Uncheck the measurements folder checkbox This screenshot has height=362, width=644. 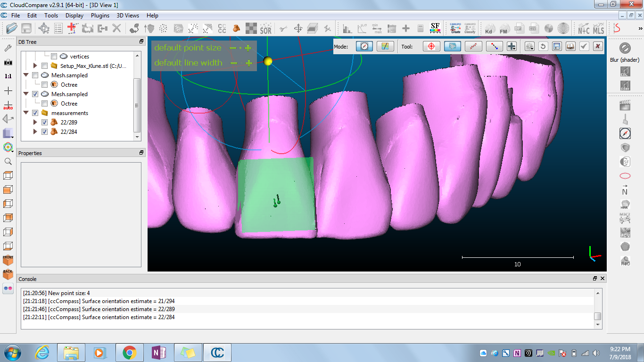35,113
